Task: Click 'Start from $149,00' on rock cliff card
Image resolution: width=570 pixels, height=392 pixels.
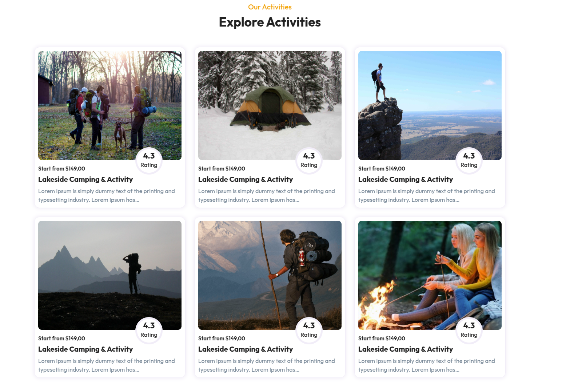Action: (x=382, y=169)
